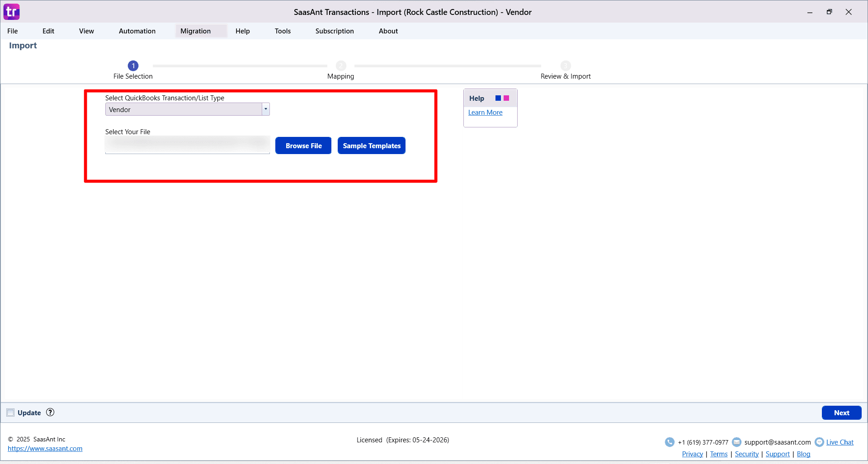This screenshot has width=868, height=464.
Task: Click the Live Chat bubble icon
Action: click(x=819, y=442)
